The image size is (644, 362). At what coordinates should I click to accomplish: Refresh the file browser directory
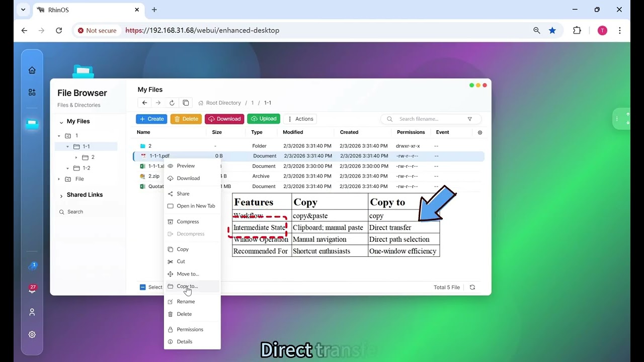172,103
